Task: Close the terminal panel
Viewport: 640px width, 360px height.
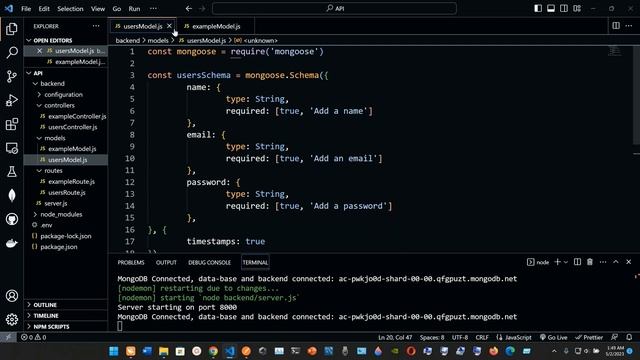Action: click(x=629, y=262)
